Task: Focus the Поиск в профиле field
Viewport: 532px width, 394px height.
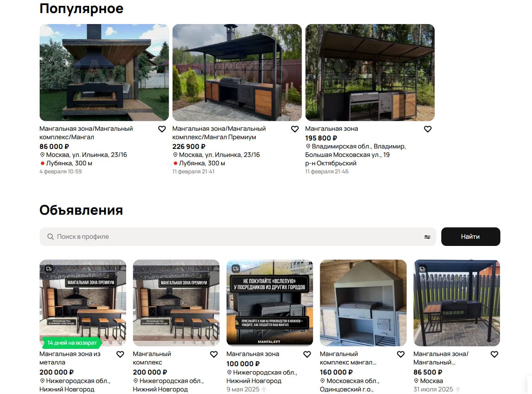Action: click(232, 237)
